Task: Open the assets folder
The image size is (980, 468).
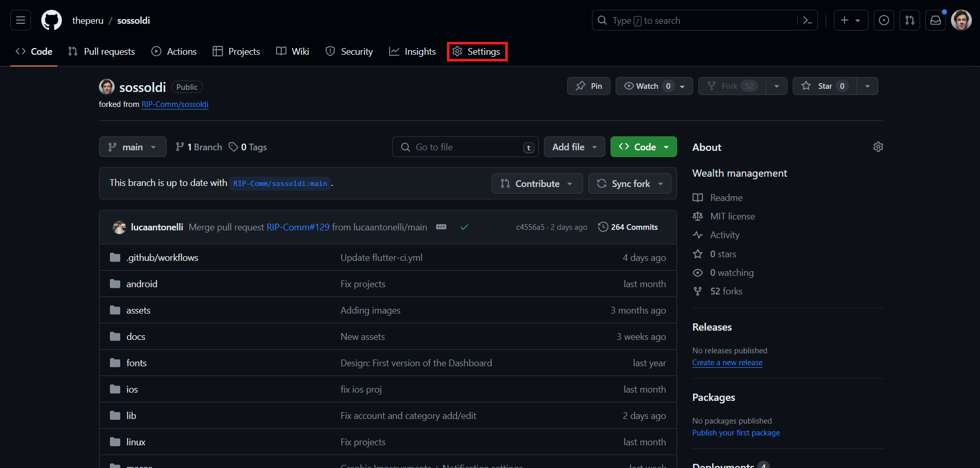Action: 138,310
